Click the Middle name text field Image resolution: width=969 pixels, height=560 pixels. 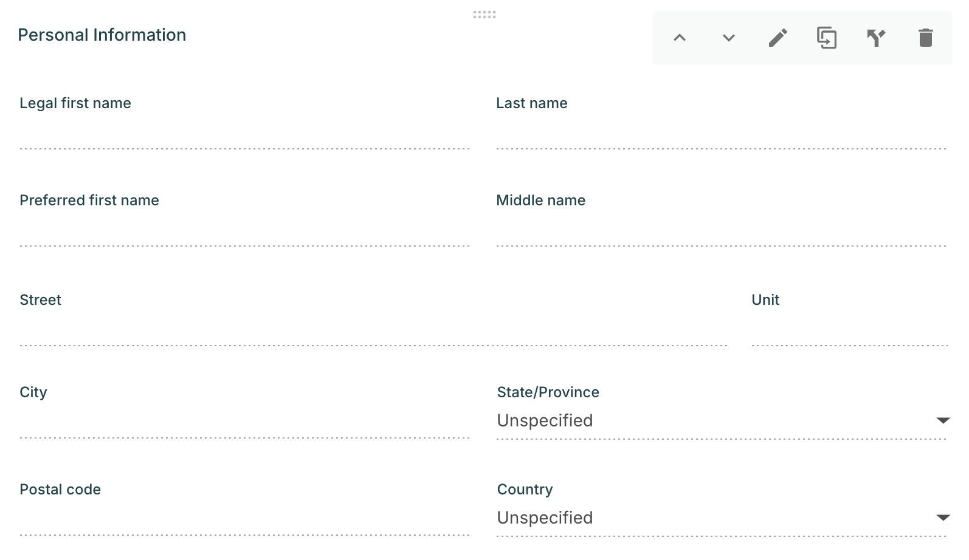click(x=721, y=233)
